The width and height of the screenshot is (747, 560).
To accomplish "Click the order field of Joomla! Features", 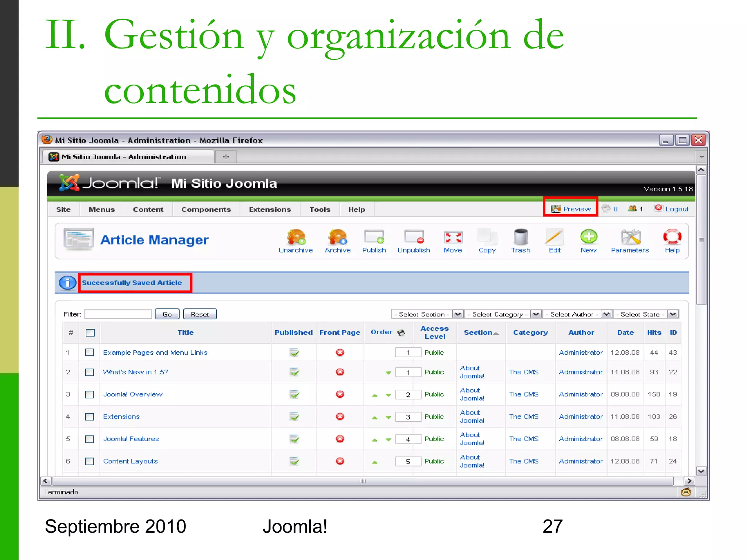I will [408, 439].
